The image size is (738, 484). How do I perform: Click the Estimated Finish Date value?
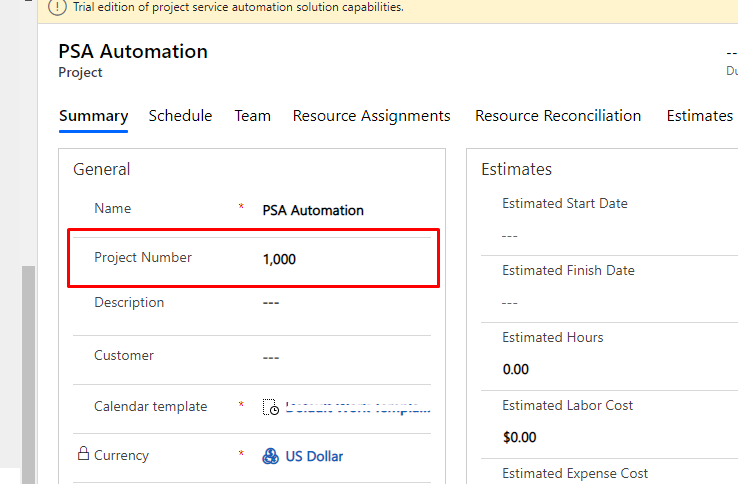point(510,302)
